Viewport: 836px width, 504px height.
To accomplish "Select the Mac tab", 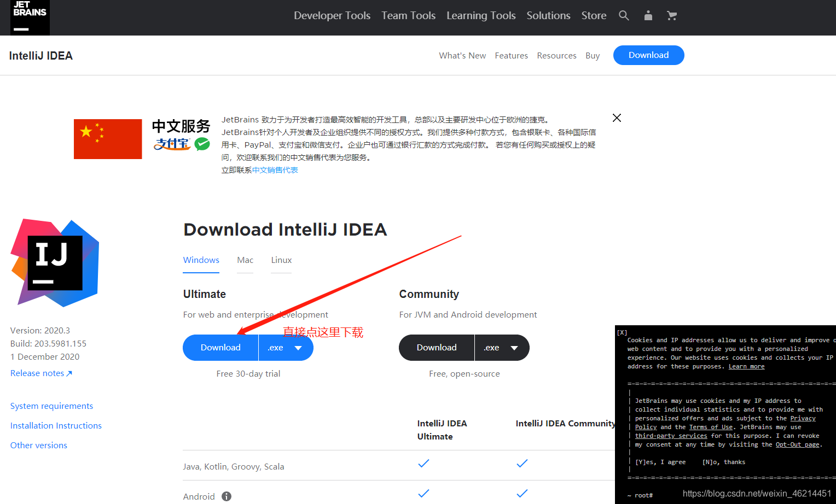I will (x=245, y=260).
